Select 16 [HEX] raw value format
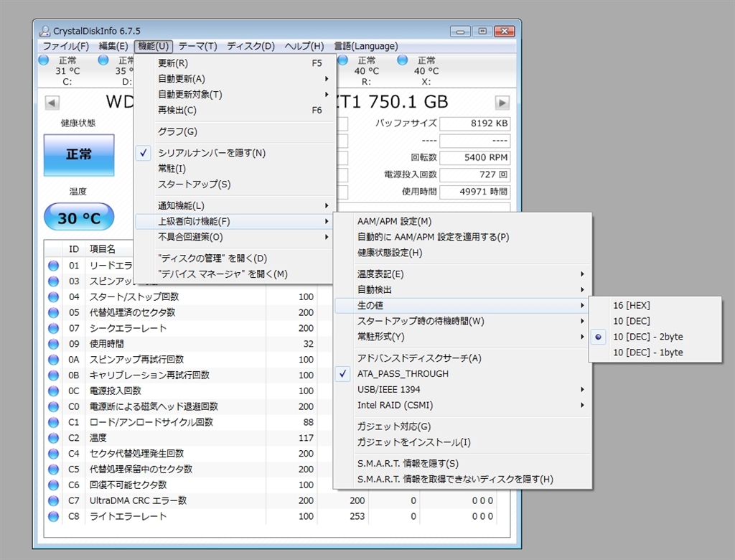 pos(655,305)
